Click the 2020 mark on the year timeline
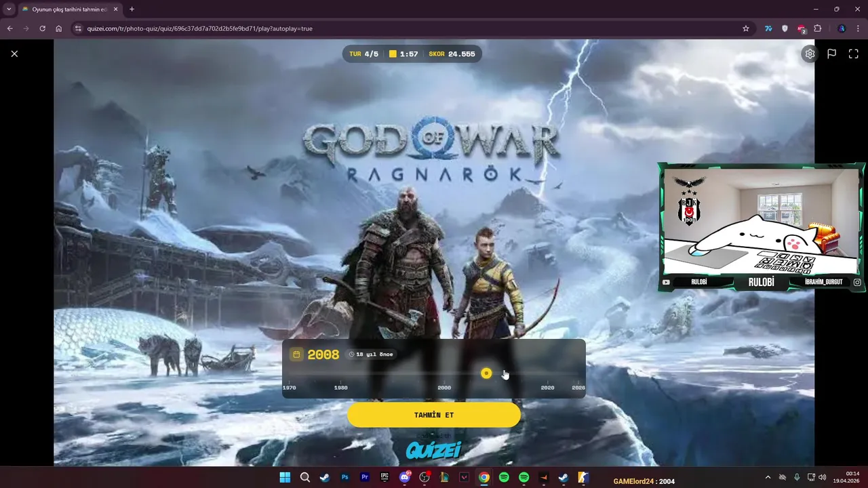The height and width of the screenshot is (488, 868). [x=547, y=388]
